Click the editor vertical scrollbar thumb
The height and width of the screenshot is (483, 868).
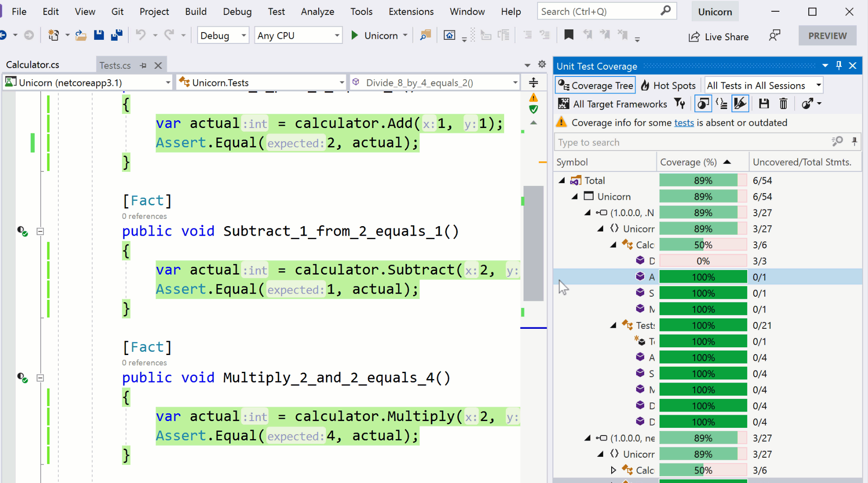pyautogui.click(x=533, y=243)
